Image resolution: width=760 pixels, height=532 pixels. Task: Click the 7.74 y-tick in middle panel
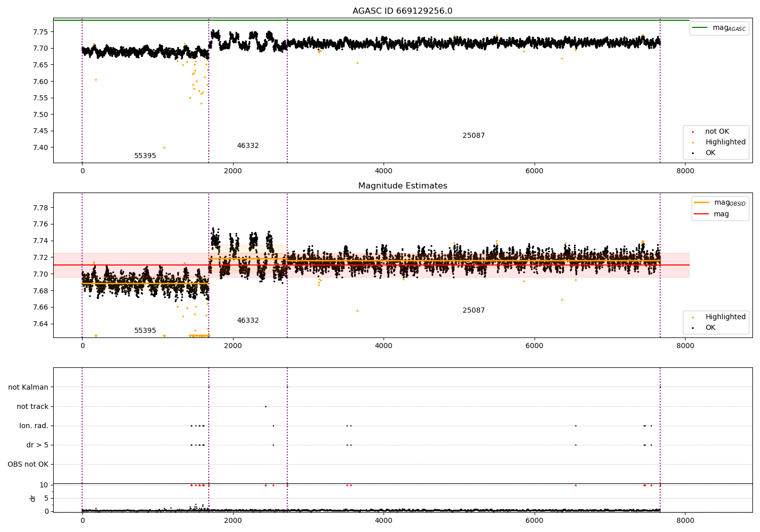point(41,241)
